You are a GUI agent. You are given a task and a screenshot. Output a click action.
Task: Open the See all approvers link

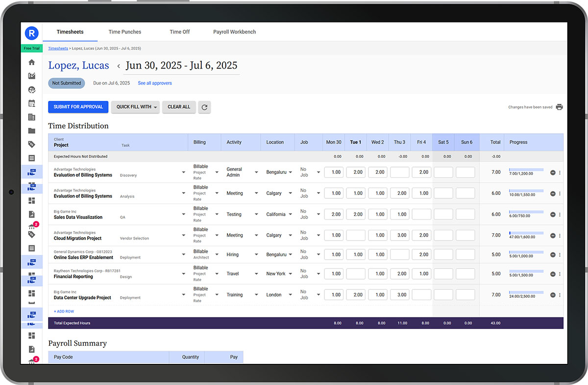click(x=155, y=83)
